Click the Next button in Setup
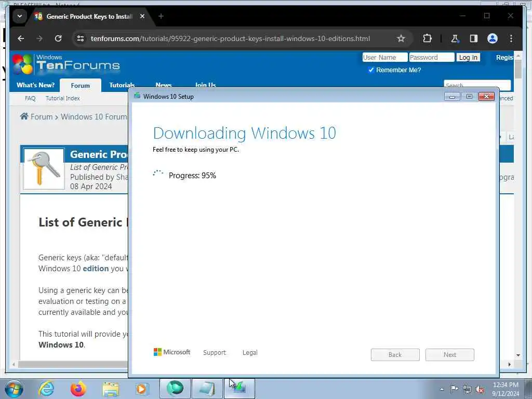The height and width of the screenshot is (399, 532). 449,354
